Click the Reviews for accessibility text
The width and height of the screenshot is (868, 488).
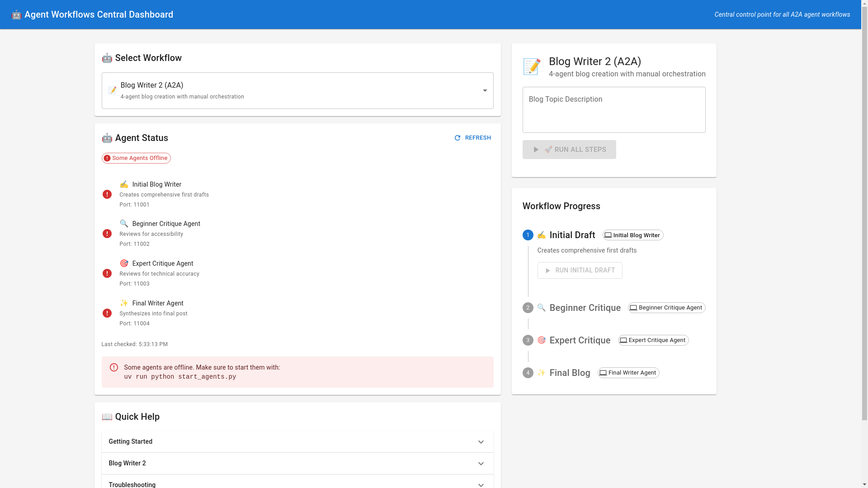point(151,234)
